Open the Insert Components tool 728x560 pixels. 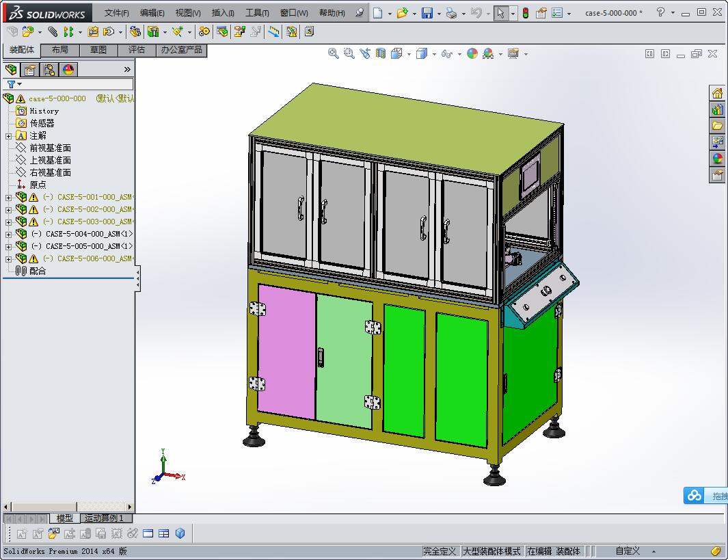(29, 31)
